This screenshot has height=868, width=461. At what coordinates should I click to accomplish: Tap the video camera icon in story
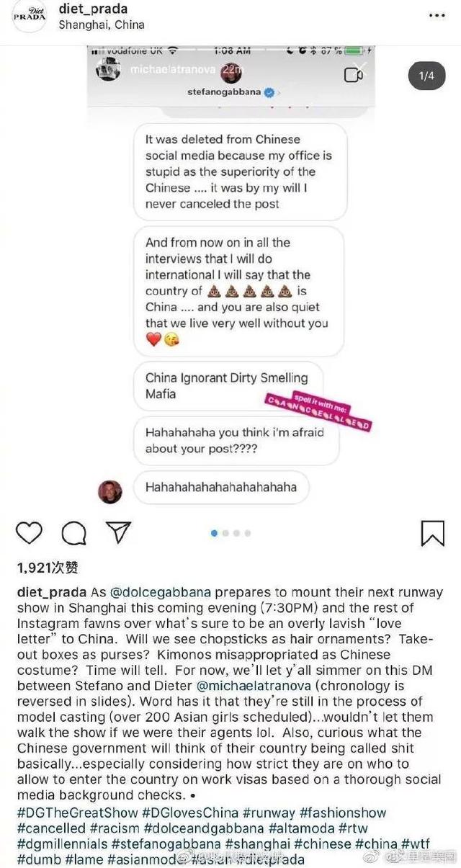353,74
